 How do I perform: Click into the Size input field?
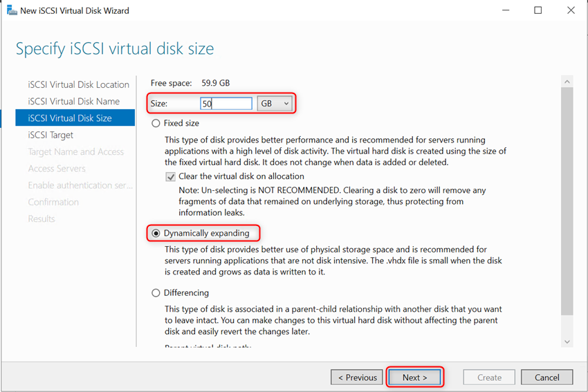(226, 104)
